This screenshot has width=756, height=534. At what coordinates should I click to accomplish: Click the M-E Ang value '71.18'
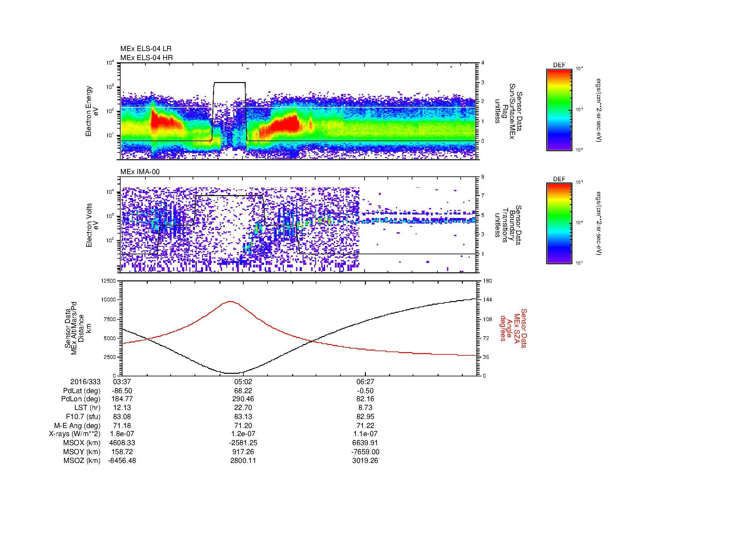pyautogui.click(x=122, y=425)
